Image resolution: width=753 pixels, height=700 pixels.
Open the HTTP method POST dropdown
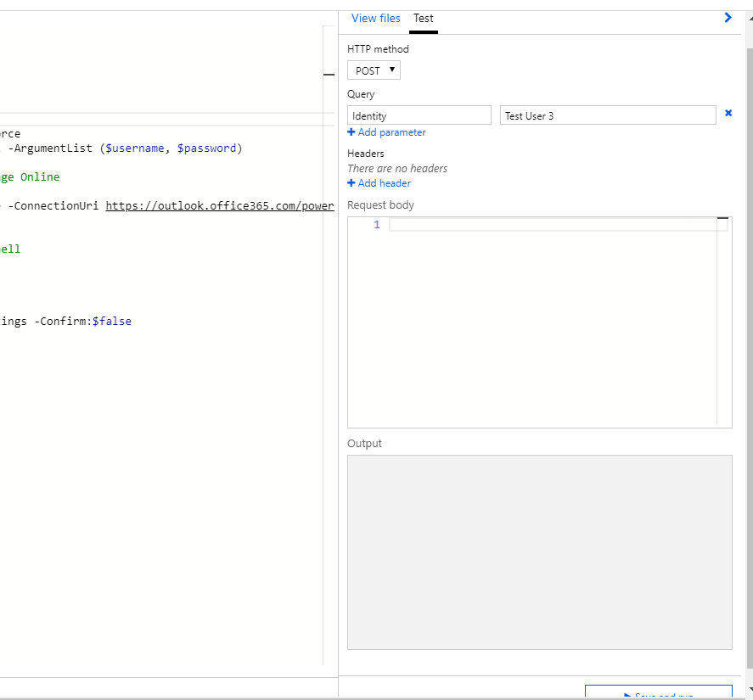[374, 70]
